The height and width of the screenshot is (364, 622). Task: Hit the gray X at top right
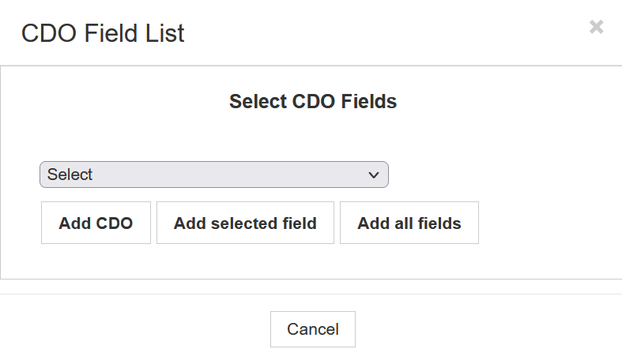pos(596,27)
